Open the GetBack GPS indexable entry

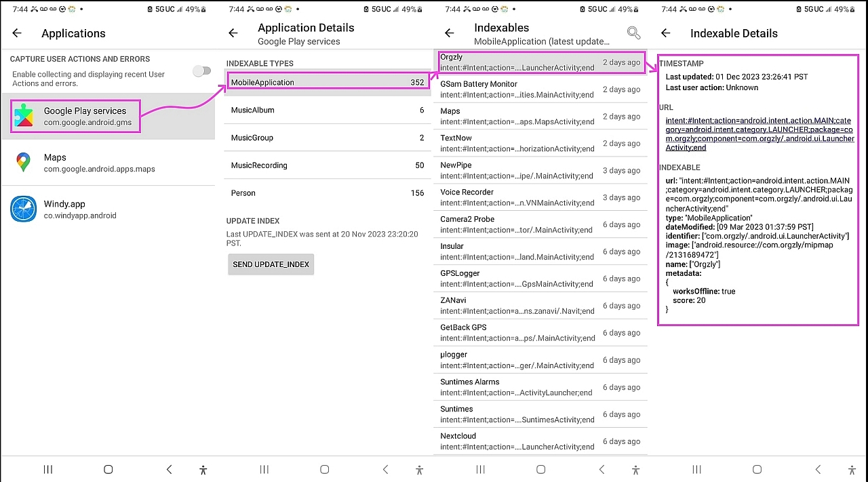(x=540, y=333)
